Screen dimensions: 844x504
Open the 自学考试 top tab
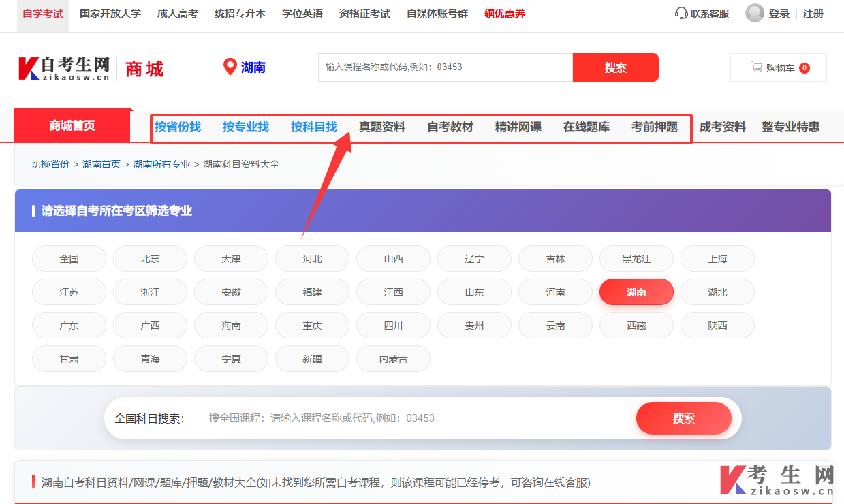(43, 13)
